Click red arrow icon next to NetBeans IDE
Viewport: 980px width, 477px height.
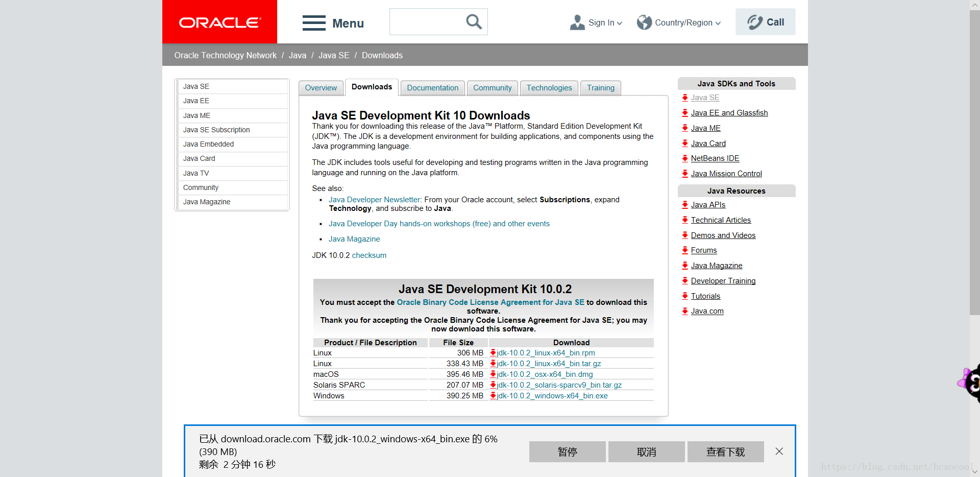click(685, 158)
